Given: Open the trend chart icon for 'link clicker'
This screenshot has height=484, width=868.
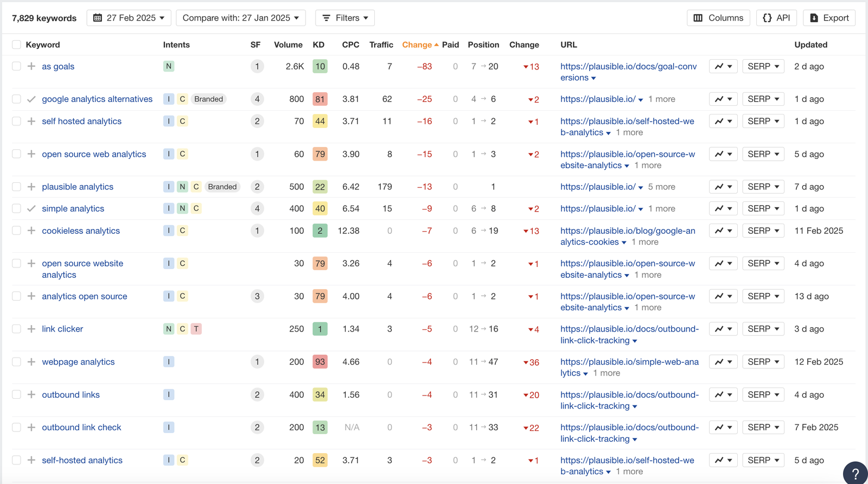Looking at the screenshot, I should point(723,329).
